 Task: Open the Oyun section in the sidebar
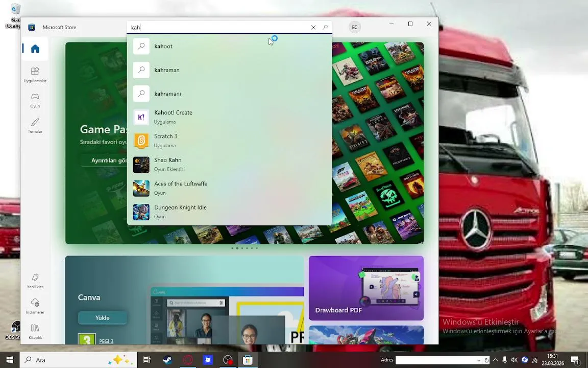35,100
